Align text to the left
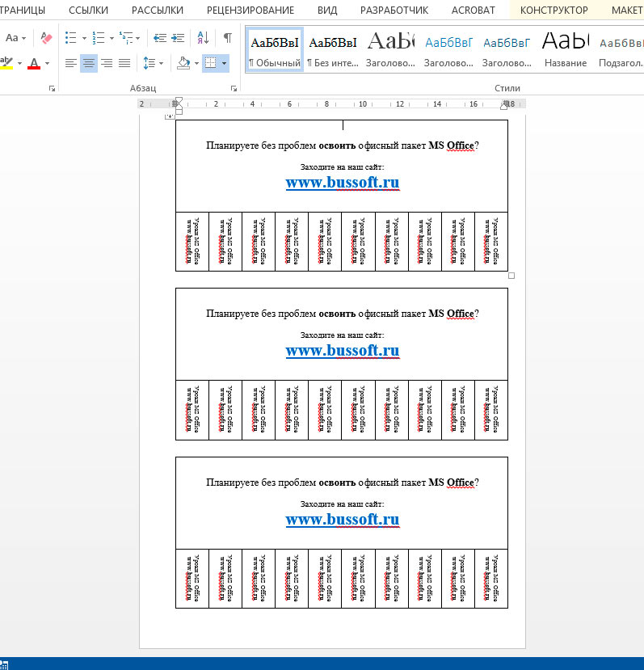 coord(71,63)
